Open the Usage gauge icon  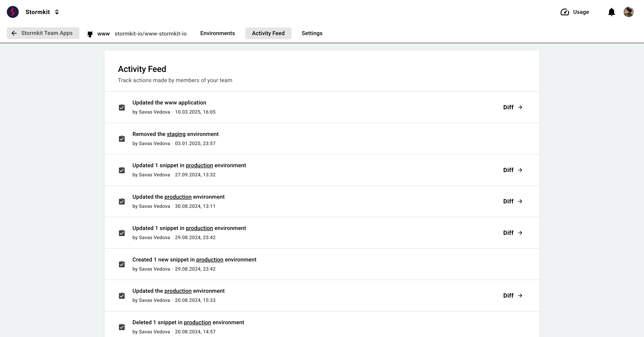(565, 12)
